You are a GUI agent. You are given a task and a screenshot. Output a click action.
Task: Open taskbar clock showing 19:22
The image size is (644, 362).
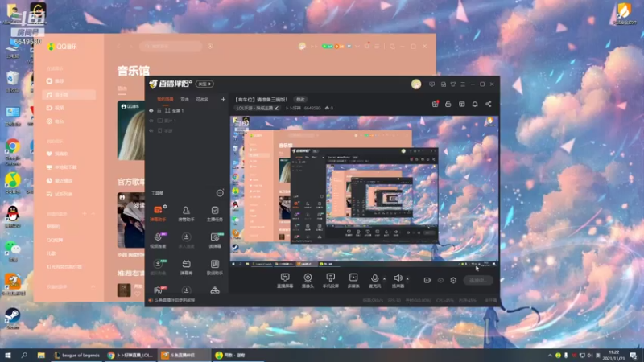point(613,355)
